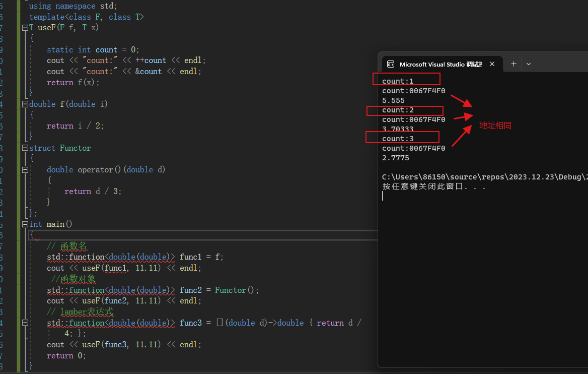Viewport: 588px width, 374px height.
Task: Collapse the struct Functor definition
Action: (x=25, y=148)
